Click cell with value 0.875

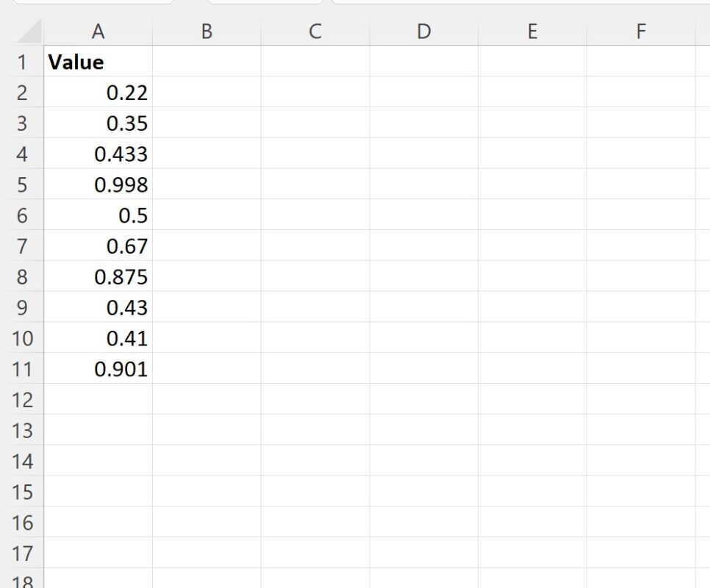click(98, 277)
